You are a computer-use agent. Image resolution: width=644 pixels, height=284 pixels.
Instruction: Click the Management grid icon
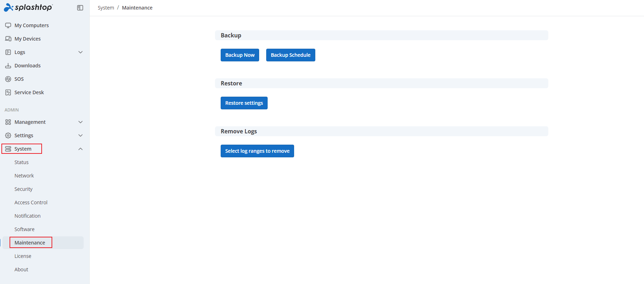coord(8,122)
